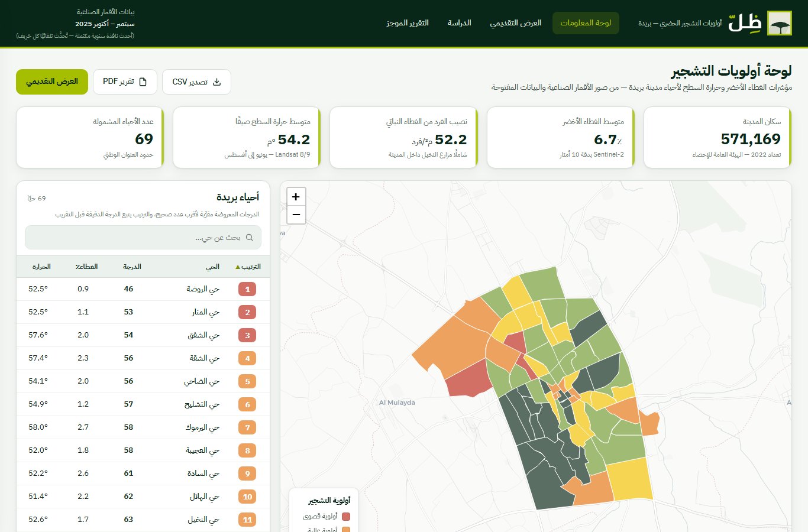Click the green العرض التقديمي button
The image size is (808, 532).
tap(52, 82)
